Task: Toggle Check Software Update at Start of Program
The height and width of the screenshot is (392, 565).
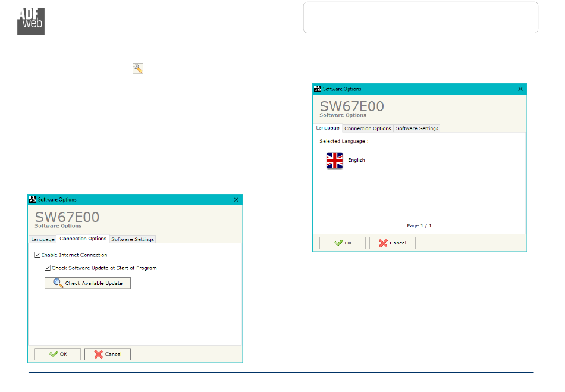Action: point(47,268)
